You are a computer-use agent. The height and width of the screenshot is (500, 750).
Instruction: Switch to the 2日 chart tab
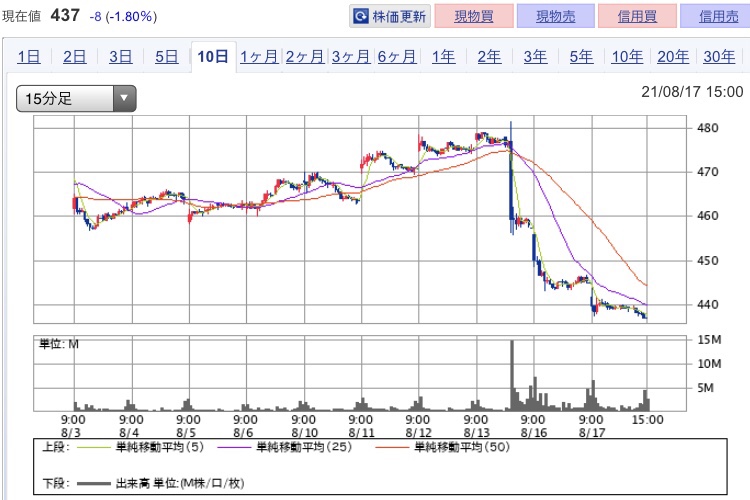click(75, 57)
